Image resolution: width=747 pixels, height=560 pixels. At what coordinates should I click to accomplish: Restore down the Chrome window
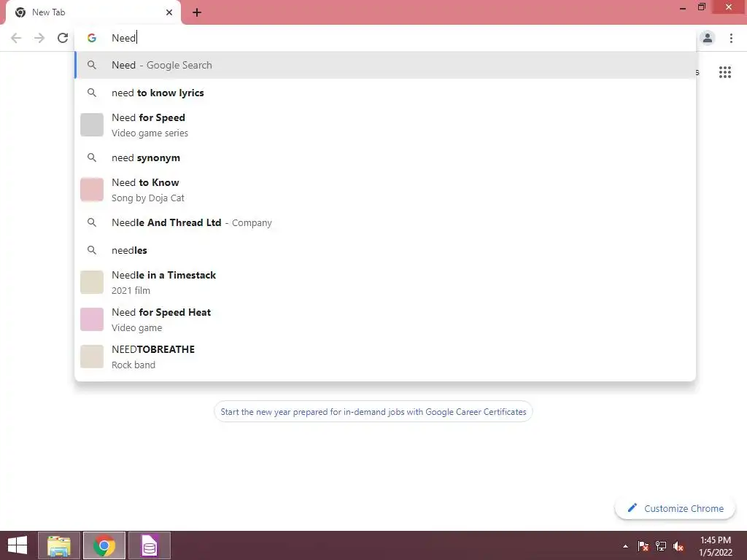tap(701, 7)
